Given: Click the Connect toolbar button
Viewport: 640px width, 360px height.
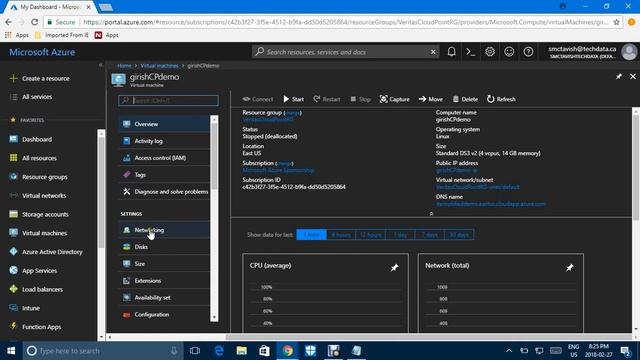Looking at the screenshot, I should (x=258, y=99).
